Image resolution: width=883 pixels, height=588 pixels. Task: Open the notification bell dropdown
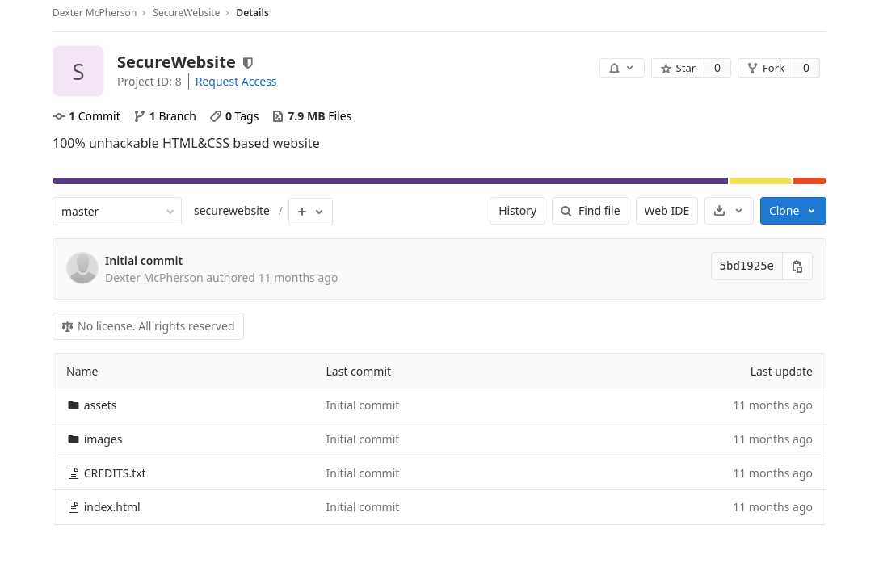coord(621,68)
